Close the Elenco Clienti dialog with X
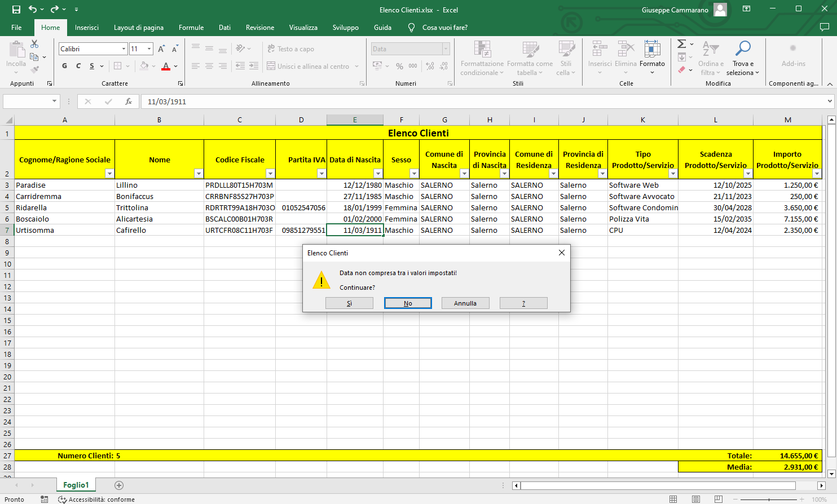This screenshot has width=837, height=504. (561, 253)
